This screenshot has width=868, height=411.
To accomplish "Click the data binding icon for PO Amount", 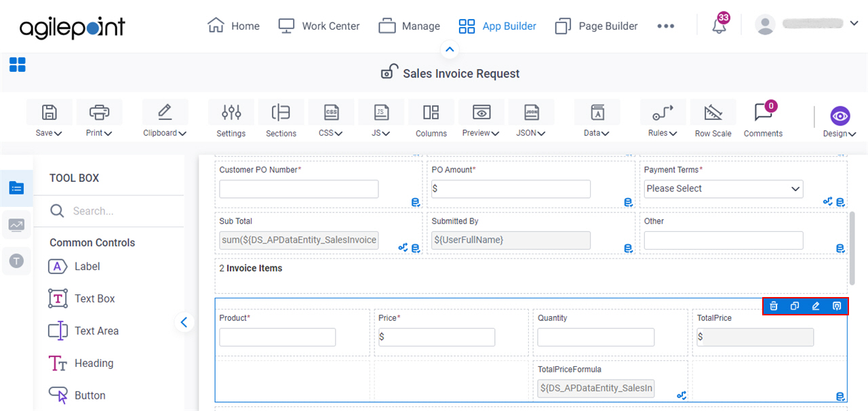I will point(629,202).
